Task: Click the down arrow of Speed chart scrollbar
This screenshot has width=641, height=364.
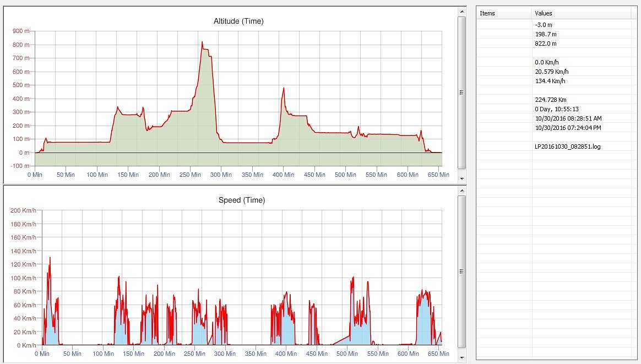Action: coord(461,357)
